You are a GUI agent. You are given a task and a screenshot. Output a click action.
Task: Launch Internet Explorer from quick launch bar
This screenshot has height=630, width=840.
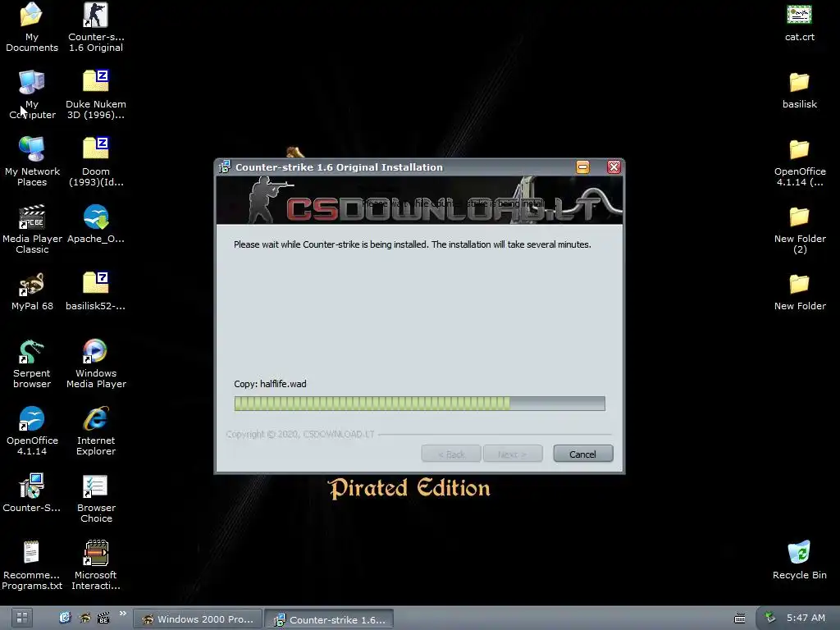point(65,618)
